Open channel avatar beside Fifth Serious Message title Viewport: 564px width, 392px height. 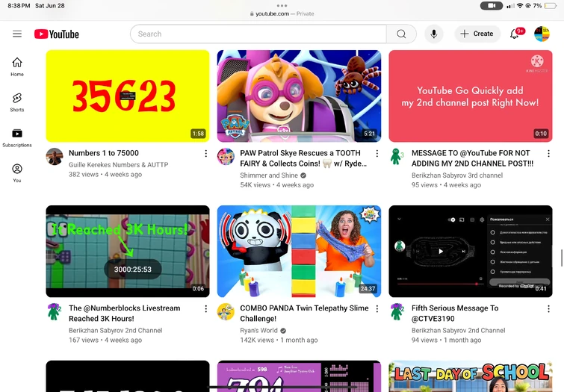(x=397, y=311)
